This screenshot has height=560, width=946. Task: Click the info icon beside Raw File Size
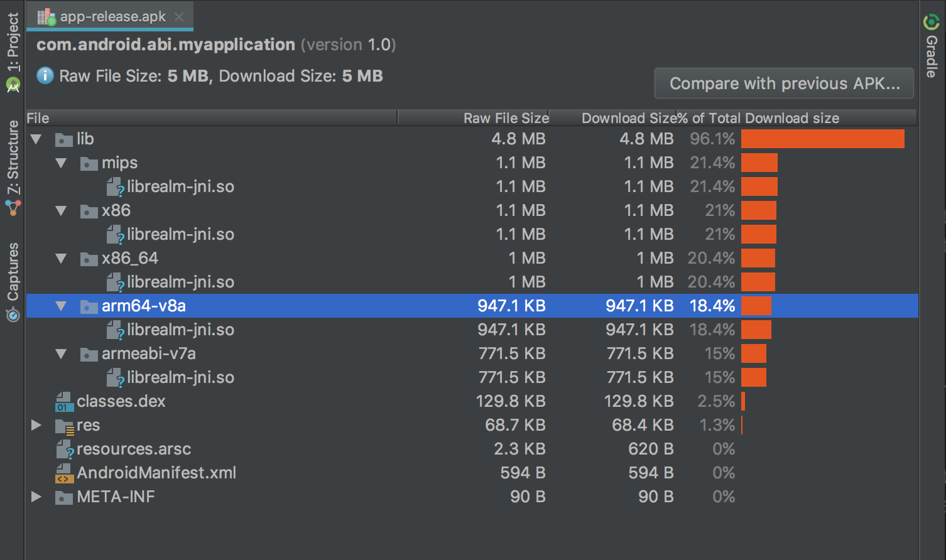tap(45, 76)
